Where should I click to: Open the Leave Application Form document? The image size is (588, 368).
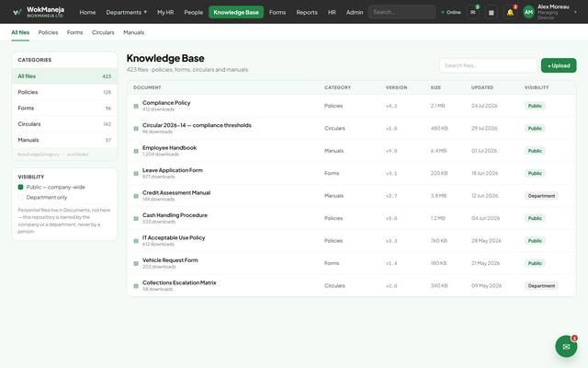coord(173,170)
